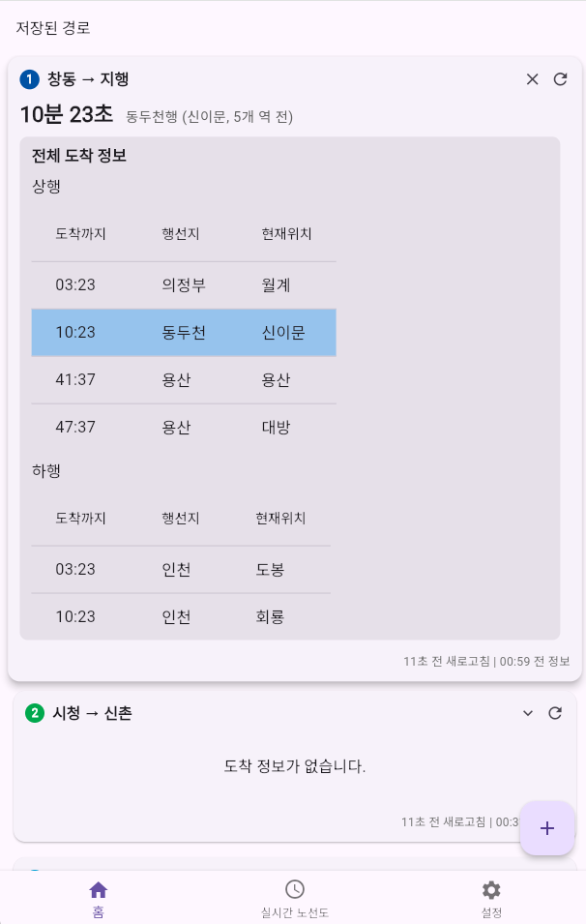Select the 홈 tab icon

click(97, 889)
